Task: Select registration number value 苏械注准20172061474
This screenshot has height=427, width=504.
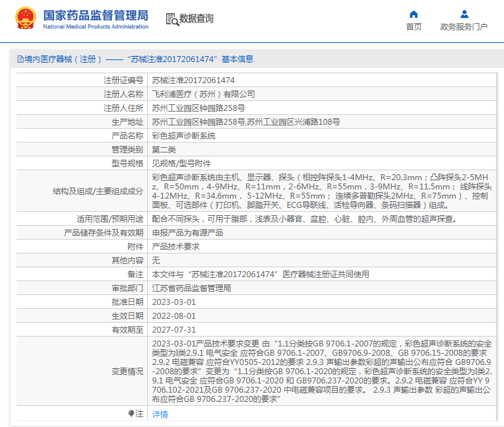Action: [193, 81]
